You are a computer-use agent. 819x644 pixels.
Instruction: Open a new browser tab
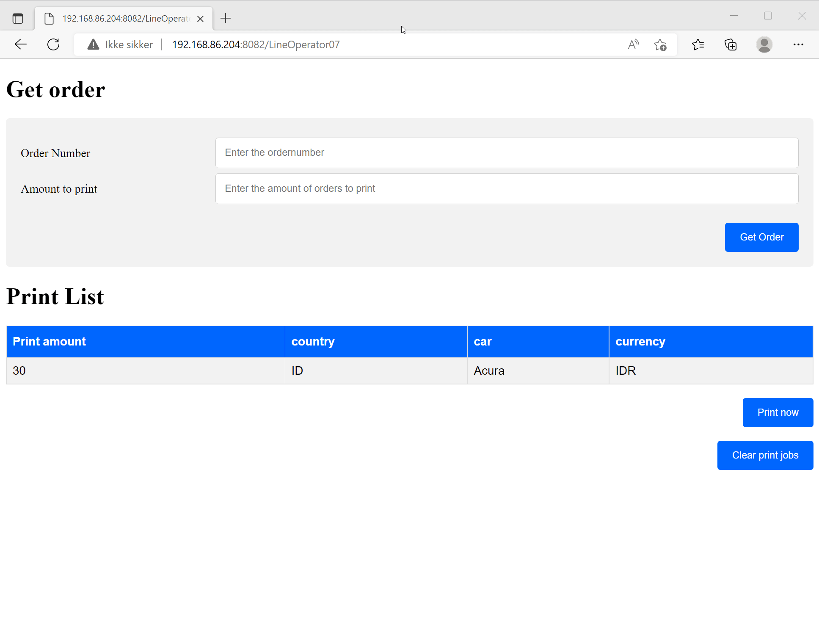coord(226,18)
